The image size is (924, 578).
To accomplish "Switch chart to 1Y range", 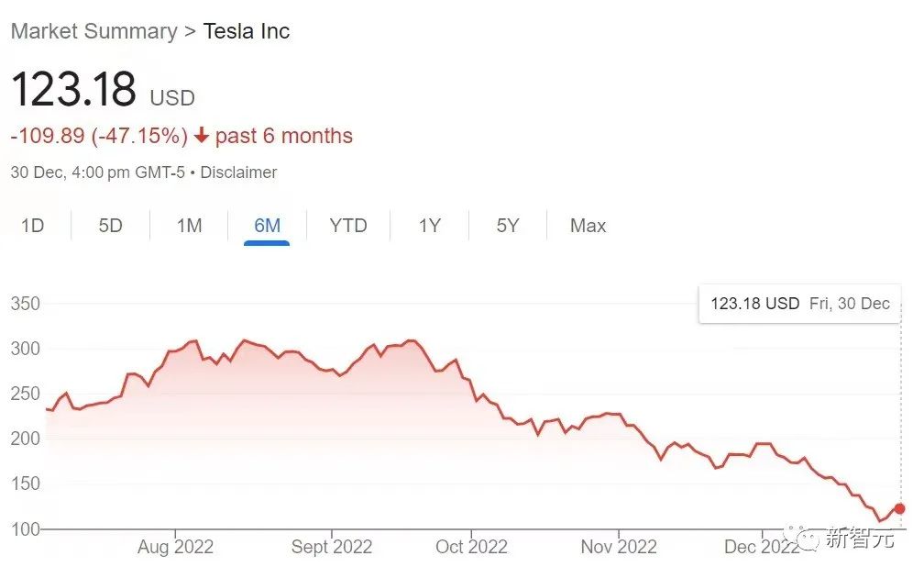I will (430, 226).
